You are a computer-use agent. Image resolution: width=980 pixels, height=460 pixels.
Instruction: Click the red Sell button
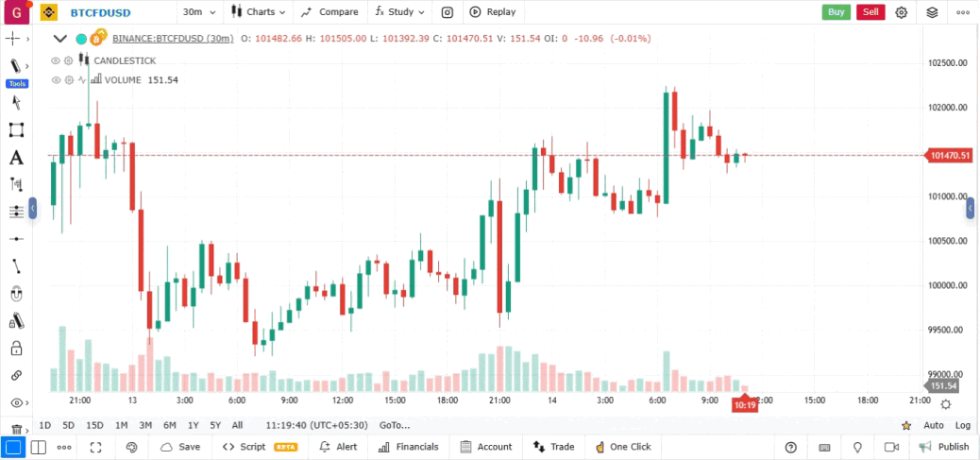tap(870, 12)
